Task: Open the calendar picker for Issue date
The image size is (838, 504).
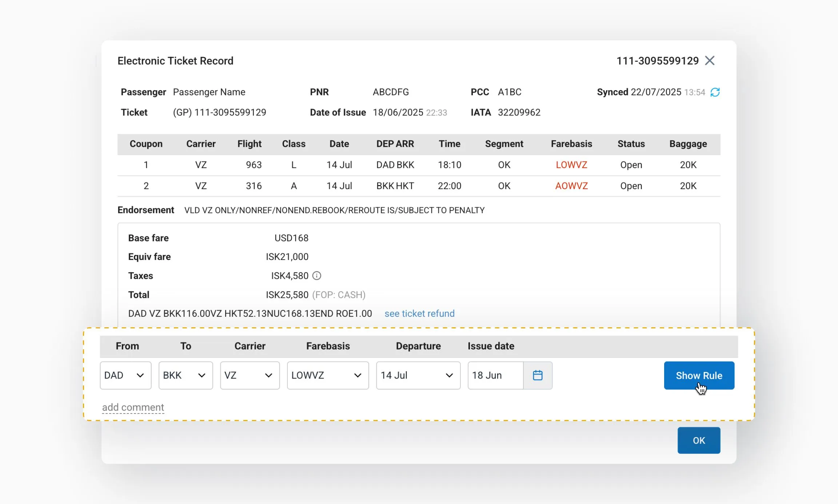Action: point(538,375)
